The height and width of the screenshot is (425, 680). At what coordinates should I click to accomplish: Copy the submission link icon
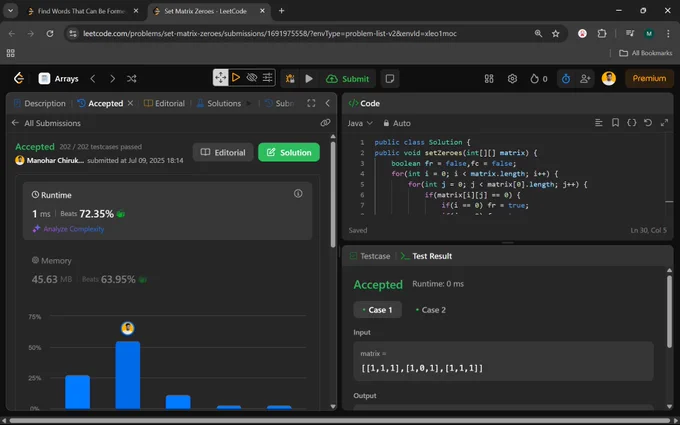pyautogui.click(x=325, y=123)
